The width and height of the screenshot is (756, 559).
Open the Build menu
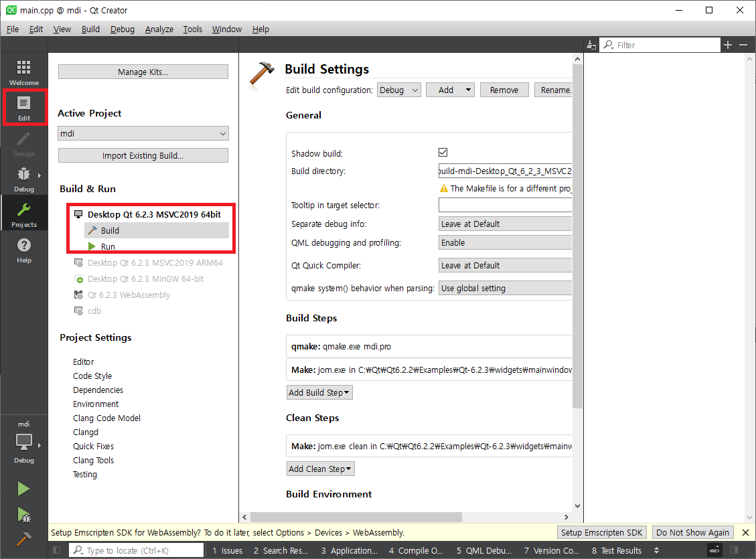(90, 29)
